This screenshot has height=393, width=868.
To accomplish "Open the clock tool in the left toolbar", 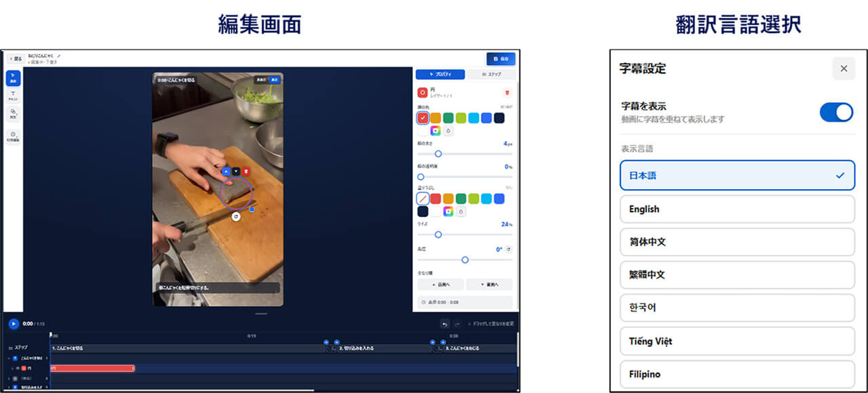I will pos(13,136).
